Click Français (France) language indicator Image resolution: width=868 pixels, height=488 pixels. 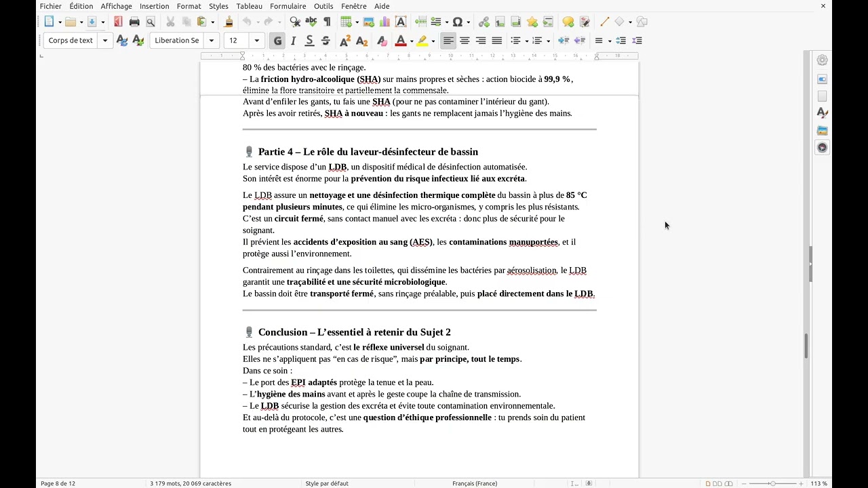[475, 483]
